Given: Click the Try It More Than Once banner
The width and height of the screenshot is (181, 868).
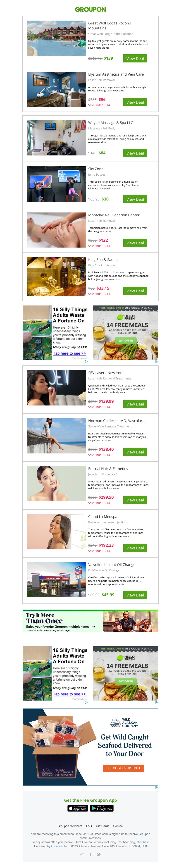Looking at the screenshot, I should 90,621.
